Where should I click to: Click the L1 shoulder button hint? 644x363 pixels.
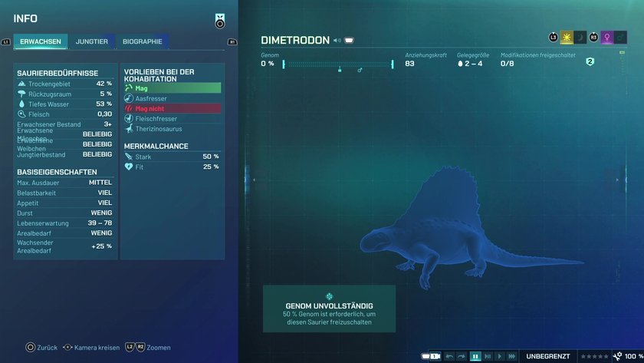[6, 42]
